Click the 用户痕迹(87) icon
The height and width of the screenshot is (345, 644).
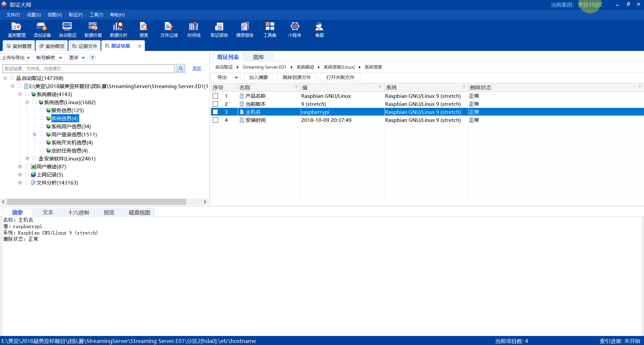tap(34, 166)
